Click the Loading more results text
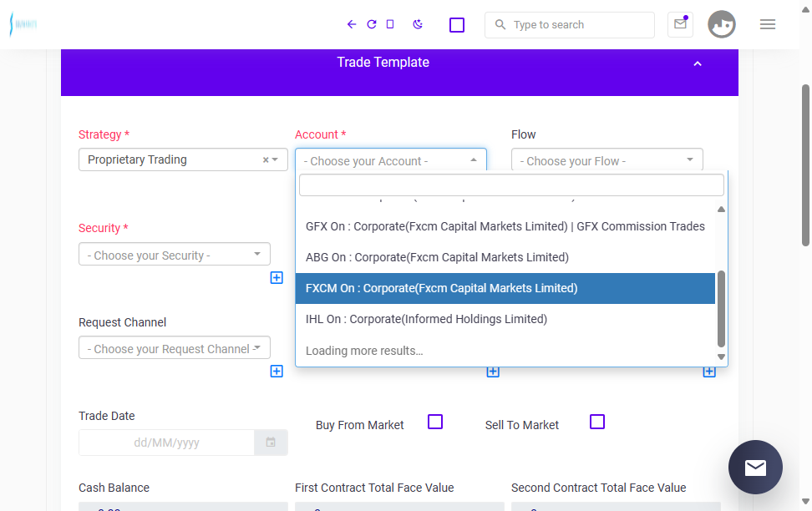The height and width of the screenshot is (511, 812). pos(364,351)
